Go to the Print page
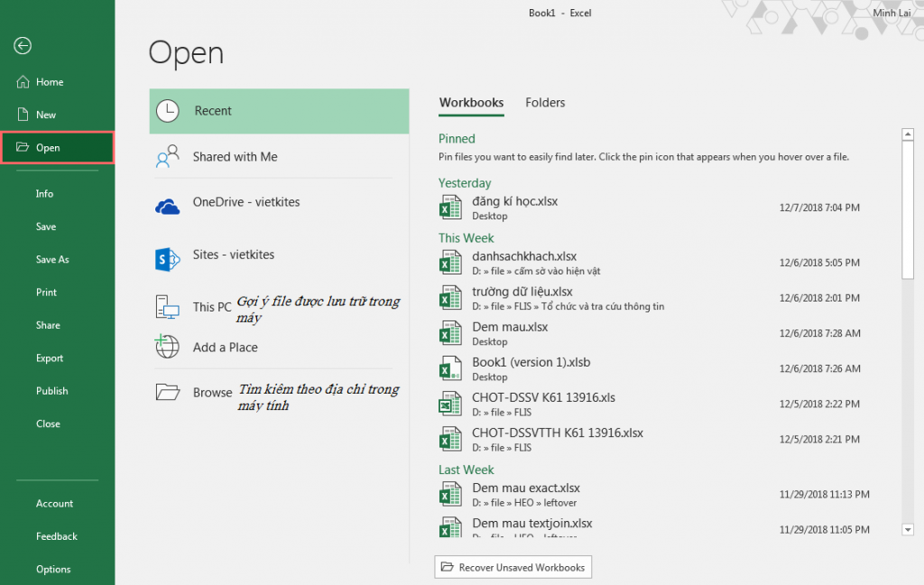This screenshot has height=585, width=924. click(x=46, y=292)
